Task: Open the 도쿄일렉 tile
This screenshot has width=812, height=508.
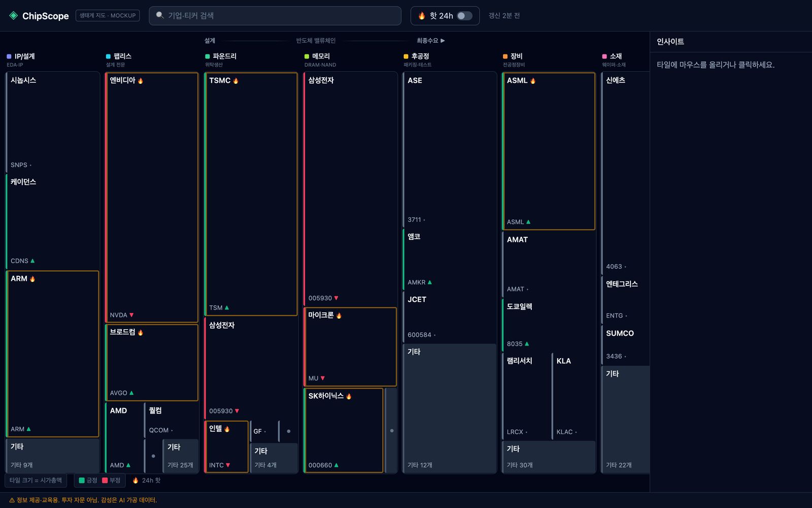Action: pyautogui.click(x=549, y=326)
